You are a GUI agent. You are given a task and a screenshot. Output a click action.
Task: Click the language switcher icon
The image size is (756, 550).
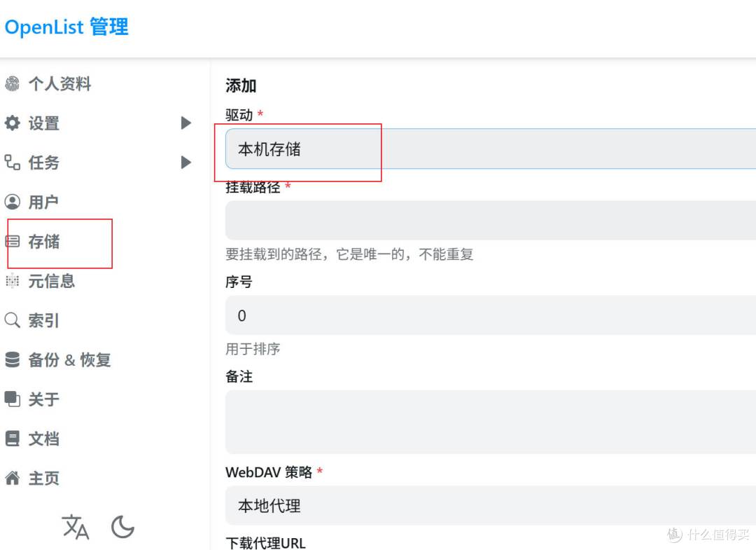coord(76,528)
